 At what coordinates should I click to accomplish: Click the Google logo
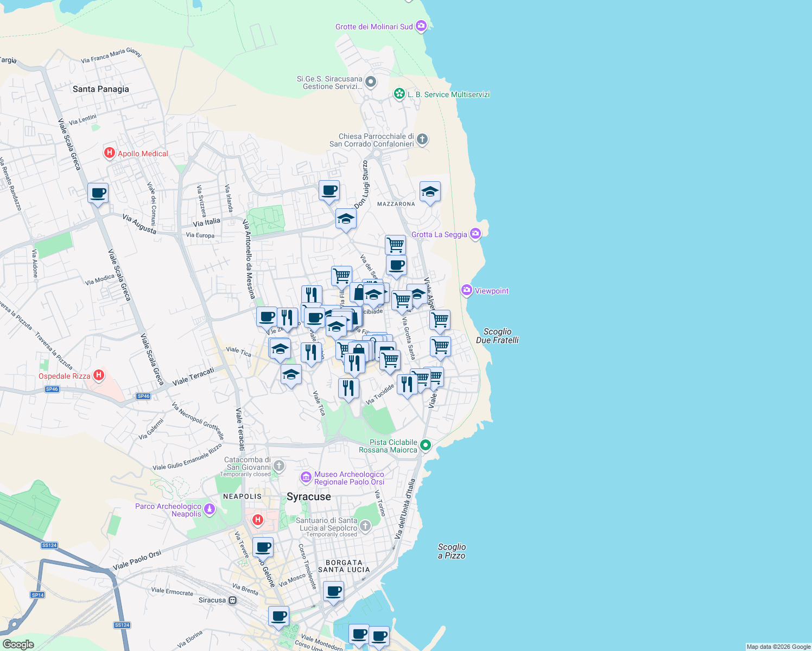click(x=18, y=645)
